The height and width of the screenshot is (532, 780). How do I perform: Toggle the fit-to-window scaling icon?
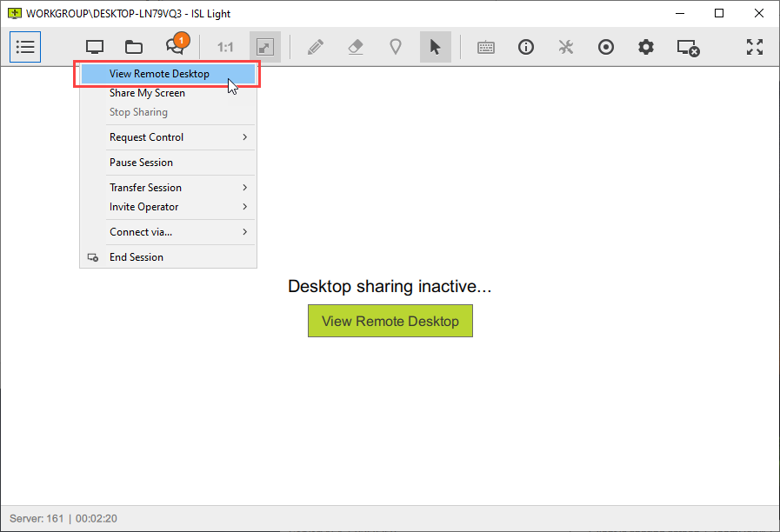(265, 47)
